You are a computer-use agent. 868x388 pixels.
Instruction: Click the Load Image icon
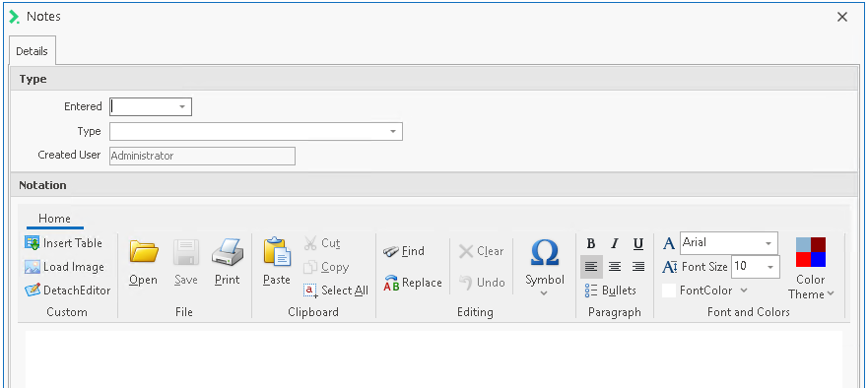point(33,267)
